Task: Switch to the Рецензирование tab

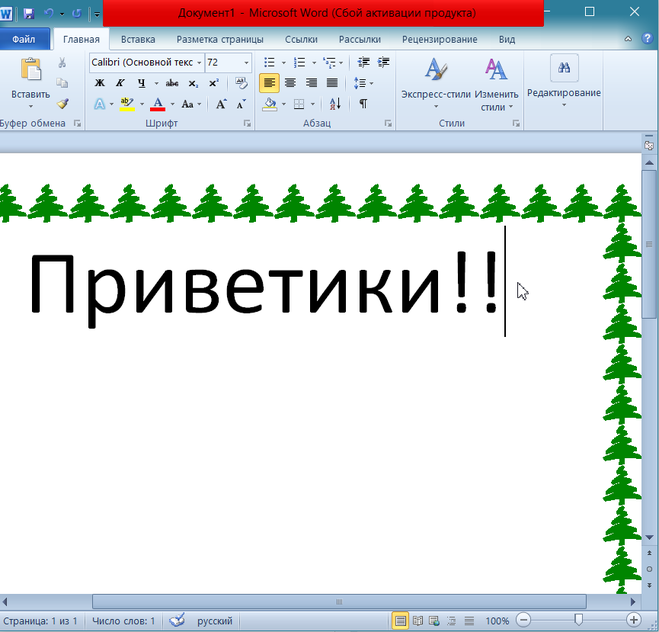Action: (x=439, y=39)
